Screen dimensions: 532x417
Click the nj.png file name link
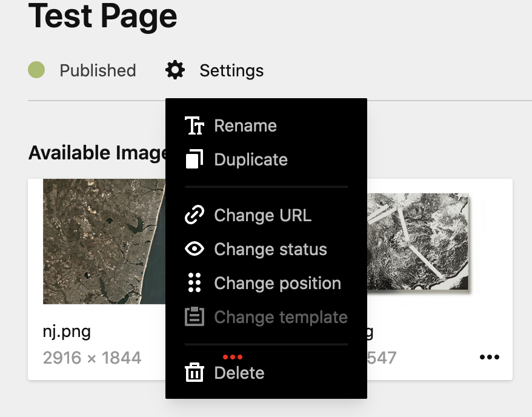(x=66, y=332)
